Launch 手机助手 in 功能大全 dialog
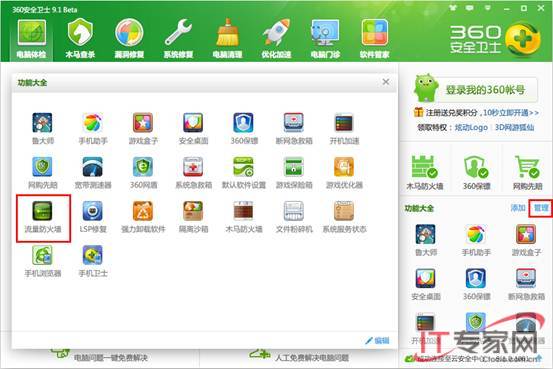The image size is (553, 369). click(93, 128)
